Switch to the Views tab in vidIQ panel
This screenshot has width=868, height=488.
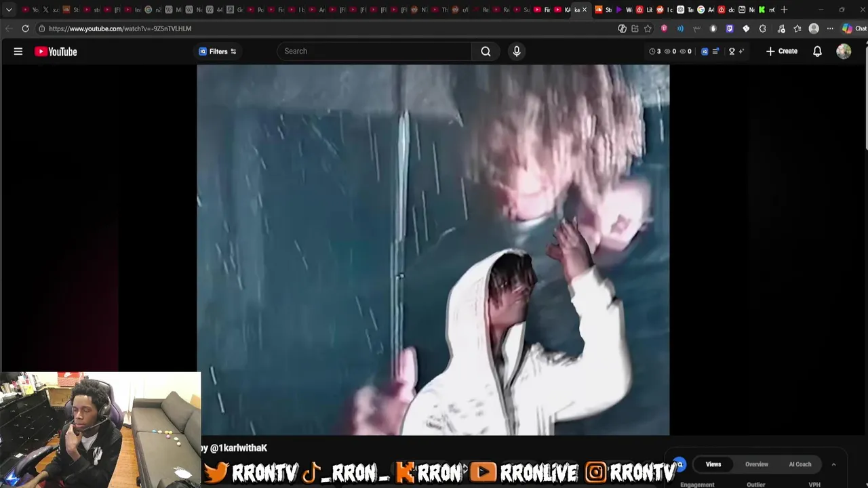[713, 464]
